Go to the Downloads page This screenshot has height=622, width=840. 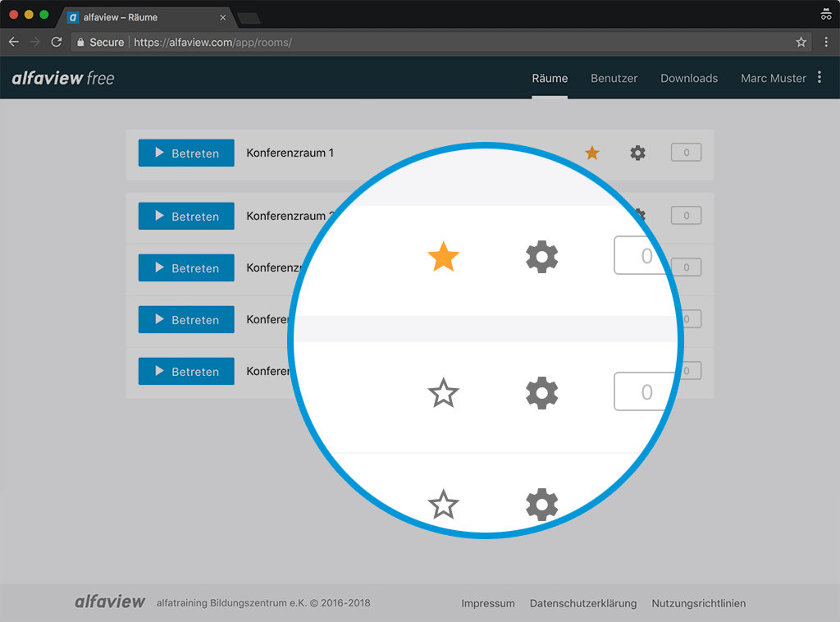pyautogui.click(x=689, y=78)
